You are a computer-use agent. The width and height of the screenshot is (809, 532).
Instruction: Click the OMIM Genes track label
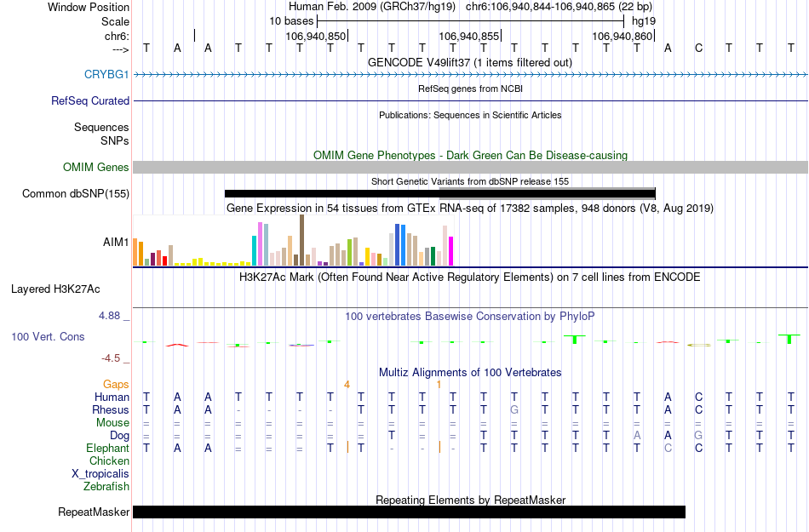coord(95,167)
